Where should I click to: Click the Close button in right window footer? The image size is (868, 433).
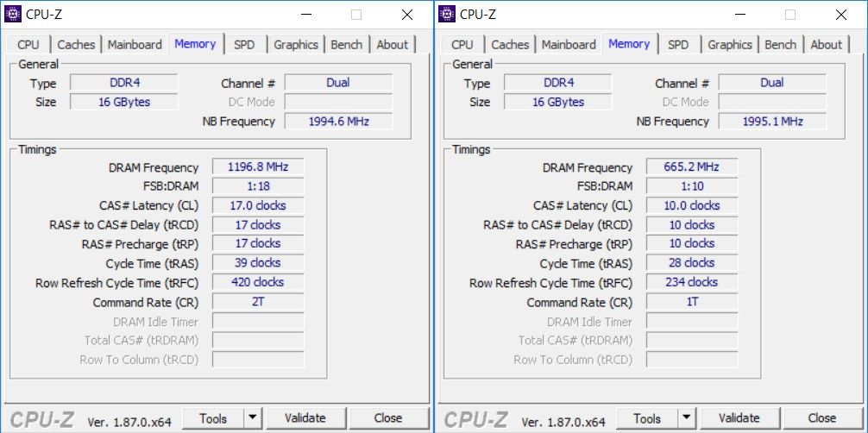tap(822, 418)
